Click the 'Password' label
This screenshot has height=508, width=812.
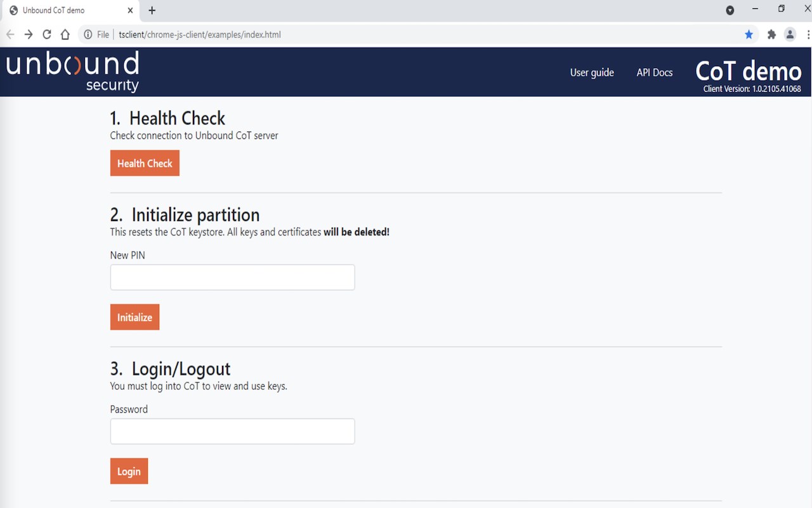129,409
